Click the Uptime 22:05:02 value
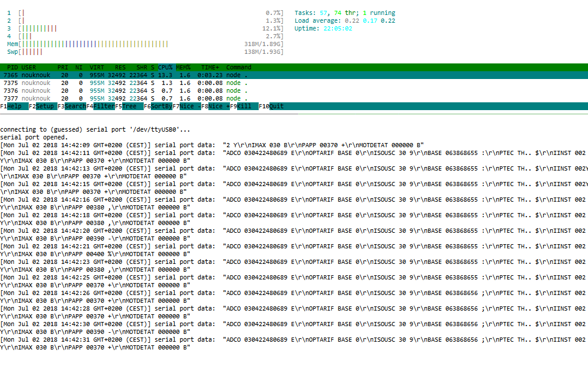The image size is (588, 377). (338, 29)
